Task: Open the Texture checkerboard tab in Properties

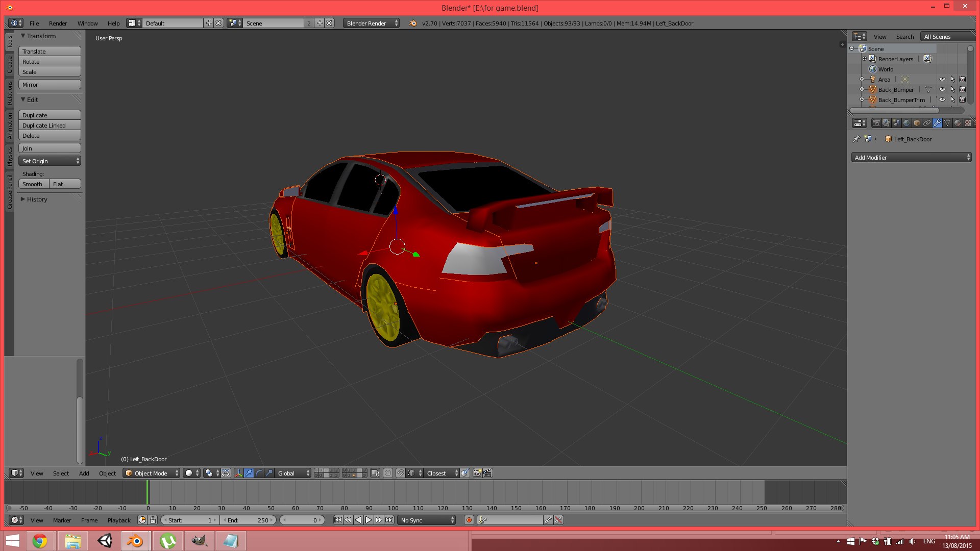Action: pos(968,123)
